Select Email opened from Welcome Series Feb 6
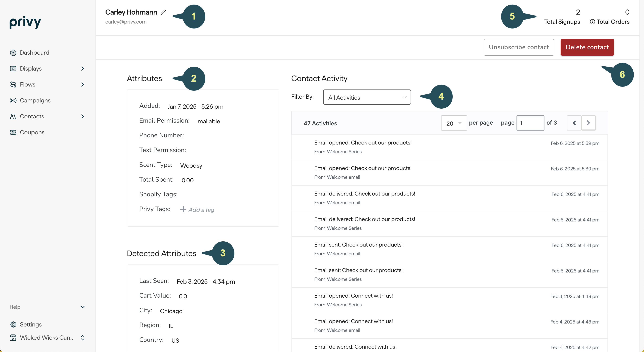Image resolution: width=644 pixels, height=352 pixels. click(449, 147)
